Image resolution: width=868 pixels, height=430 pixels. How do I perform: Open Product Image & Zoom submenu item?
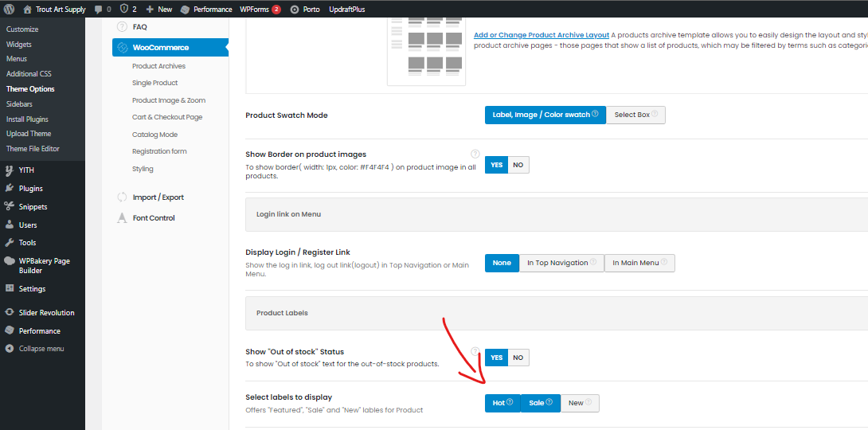(x=169, y=100)
